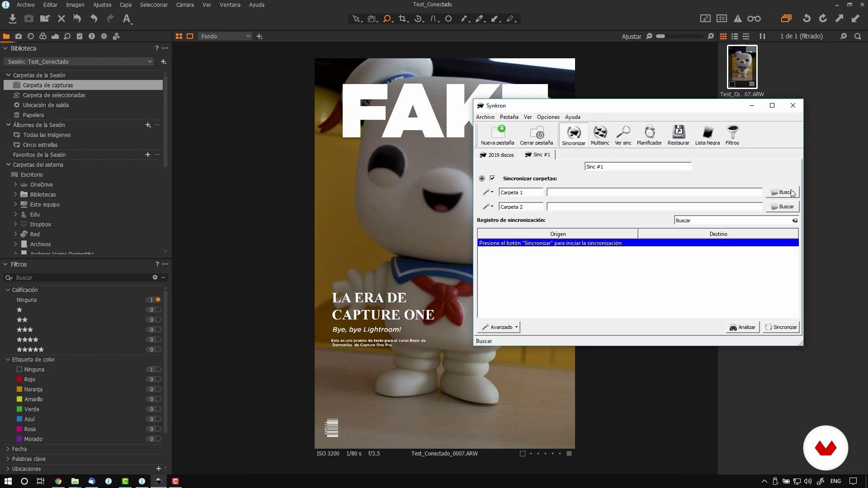868x488 pixels.
Task: Click the grid overlay icon
Action: click(x=722, y=19)
